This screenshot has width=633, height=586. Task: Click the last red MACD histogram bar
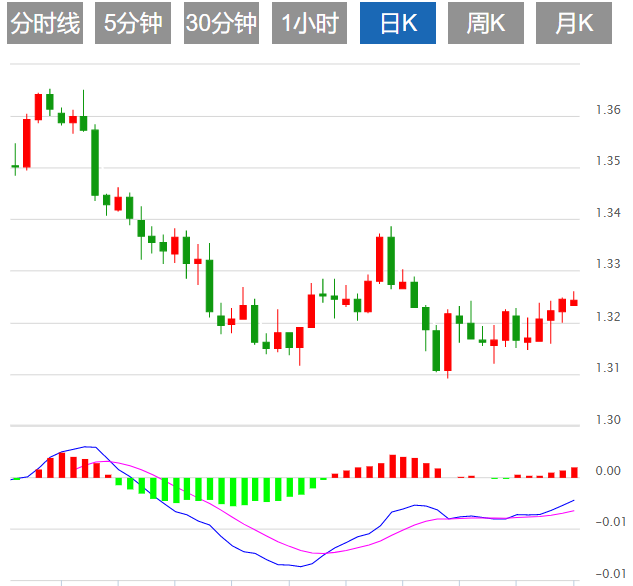point(574,472)
